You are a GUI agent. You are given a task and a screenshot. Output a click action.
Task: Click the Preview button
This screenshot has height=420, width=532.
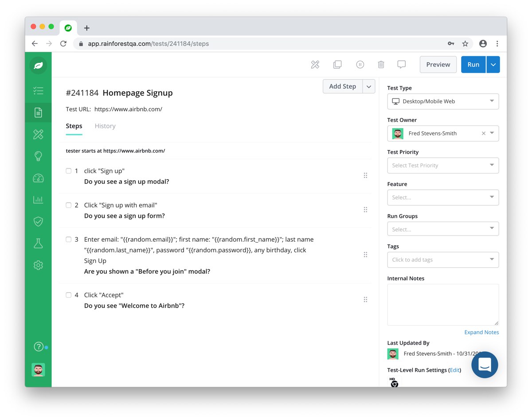coord(438,65)
